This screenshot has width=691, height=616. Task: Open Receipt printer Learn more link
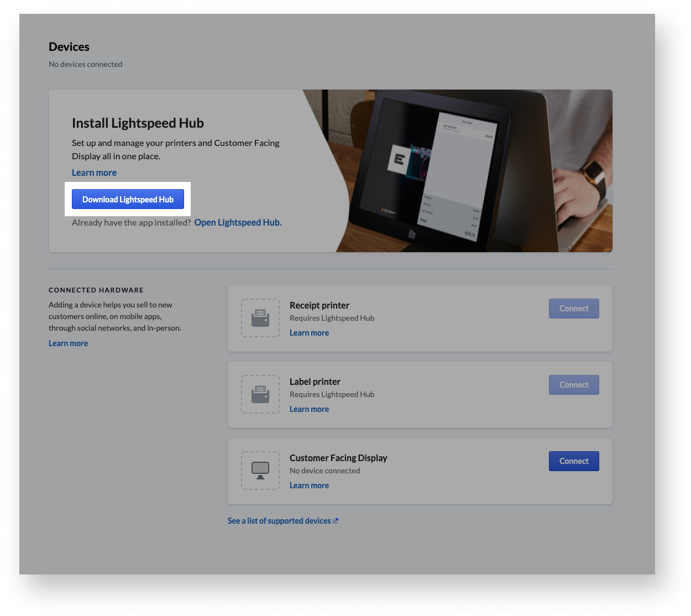pos(309,333)
